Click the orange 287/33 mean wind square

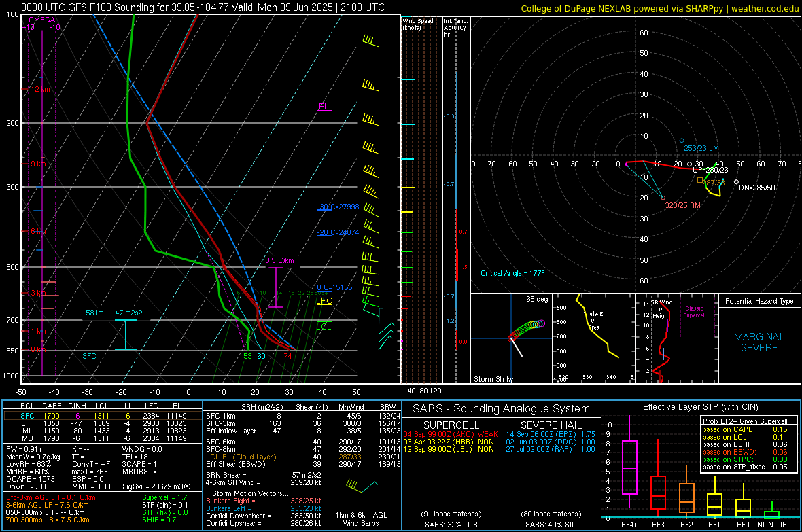point(699,180)
